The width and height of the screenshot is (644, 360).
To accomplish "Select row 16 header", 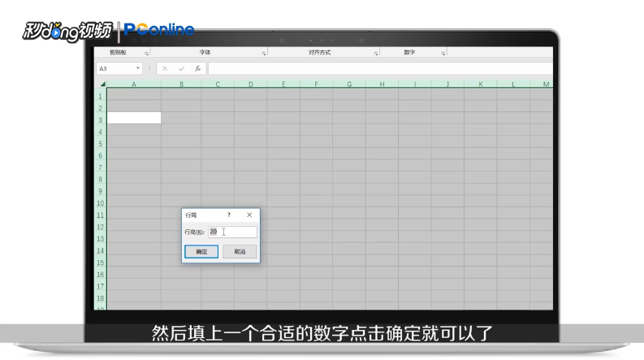I will (x=100, y=275).
